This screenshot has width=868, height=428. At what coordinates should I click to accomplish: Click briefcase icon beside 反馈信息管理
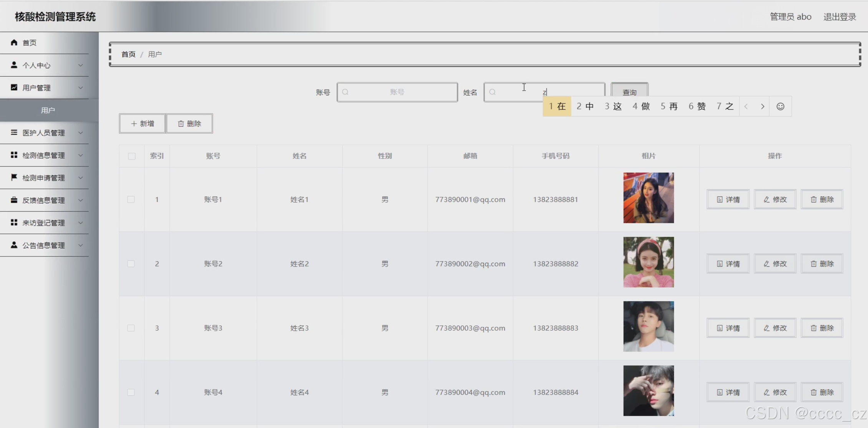pos(14,200)
